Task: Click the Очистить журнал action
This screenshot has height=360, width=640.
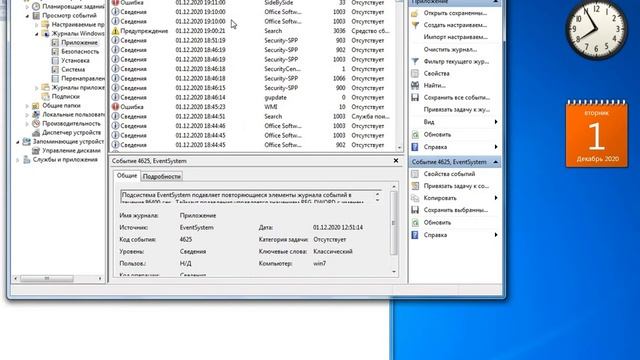Action: click(x=450, y=49)
